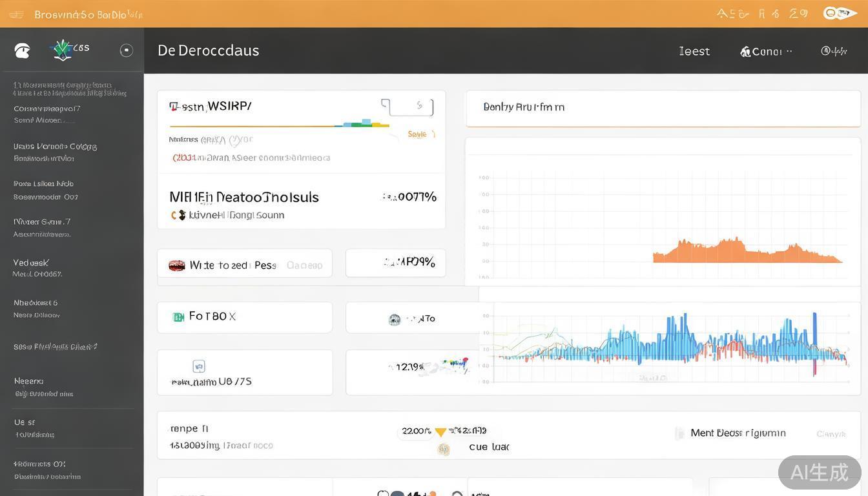
Task: Click the 'Benlzy Rru' input field above chart
Action: (x=663, y=108)
